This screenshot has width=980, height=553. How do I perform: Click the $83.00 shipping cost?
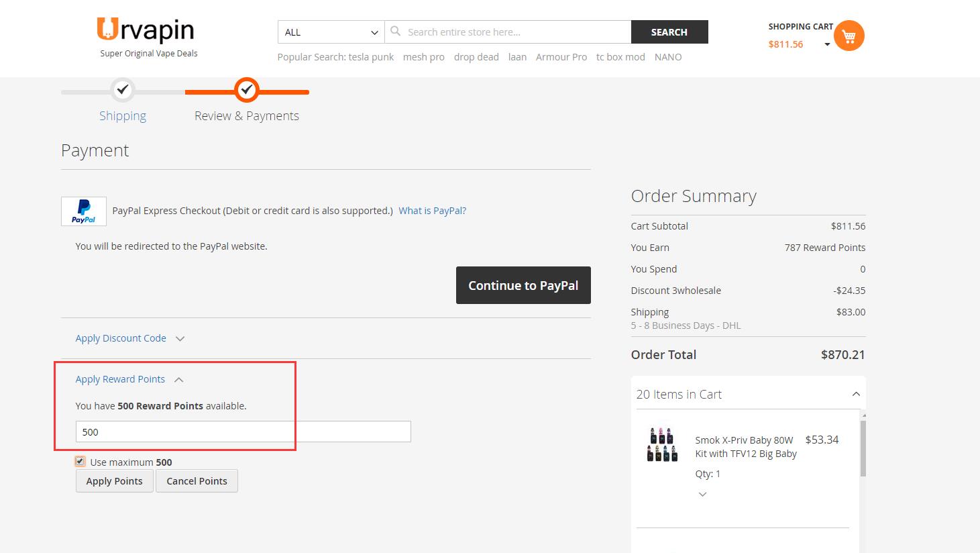851,312
